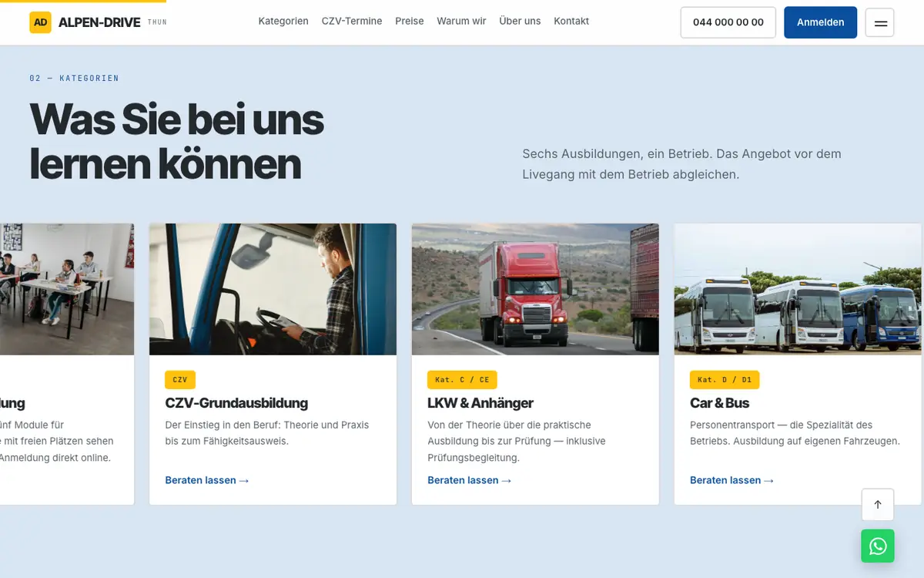Open the classroom photo card

(67, 289)
